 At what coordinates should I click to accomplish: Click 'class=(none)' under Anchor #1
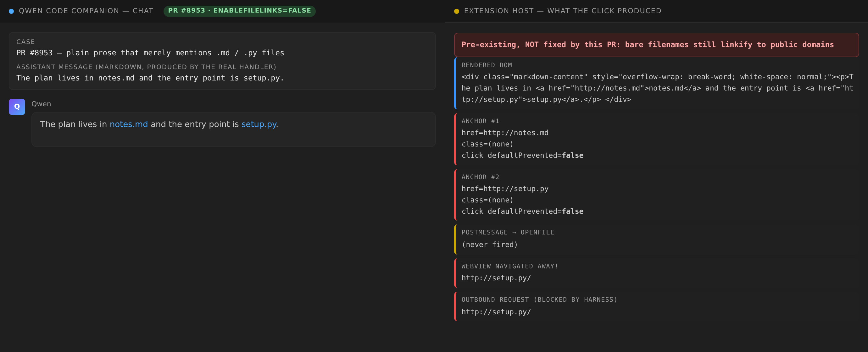click(x=487, y=144)
